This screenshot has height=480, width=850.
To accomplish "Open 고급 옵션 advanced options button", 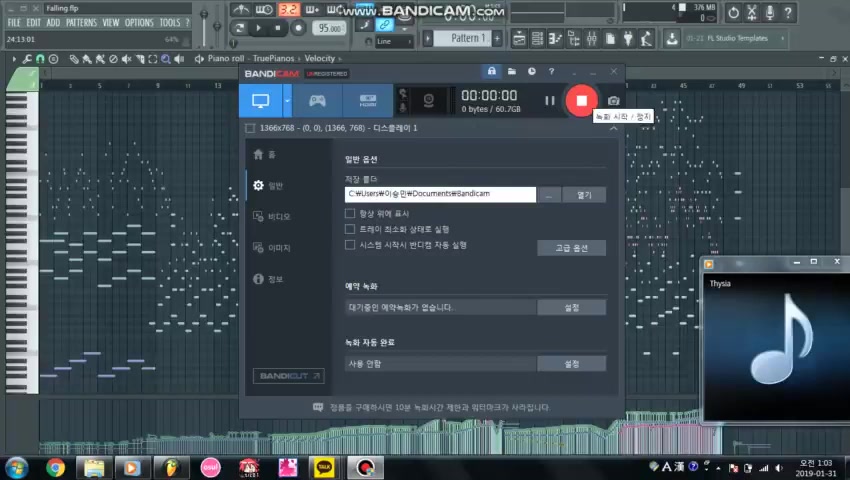I will pyautogui.click(x=571, y=248).
